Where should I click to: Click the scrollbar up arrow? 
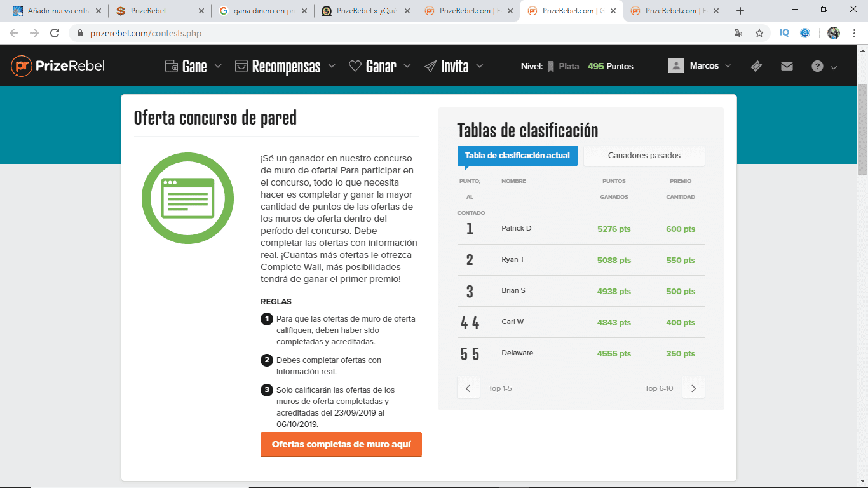pos(862,50)
